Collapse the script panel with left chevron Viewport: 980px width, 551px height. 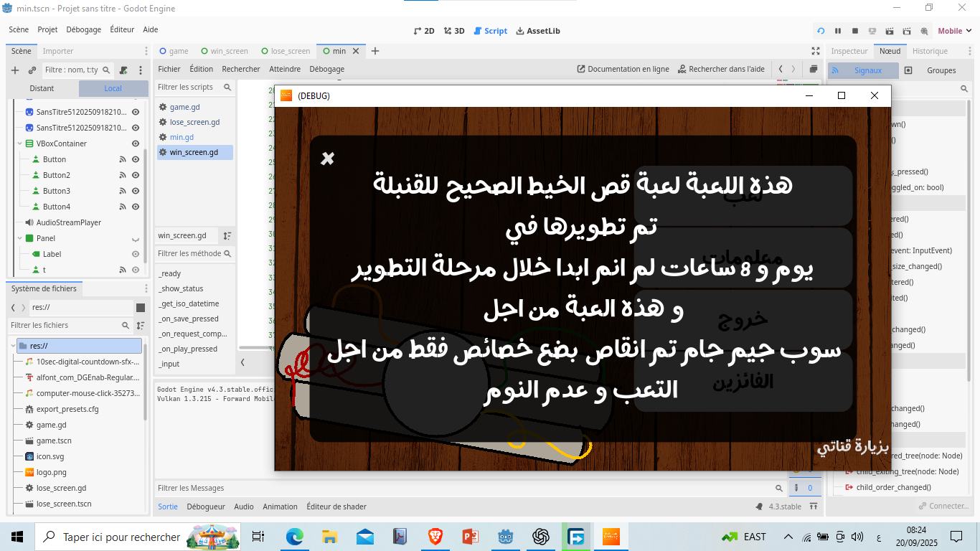[242, 362]
